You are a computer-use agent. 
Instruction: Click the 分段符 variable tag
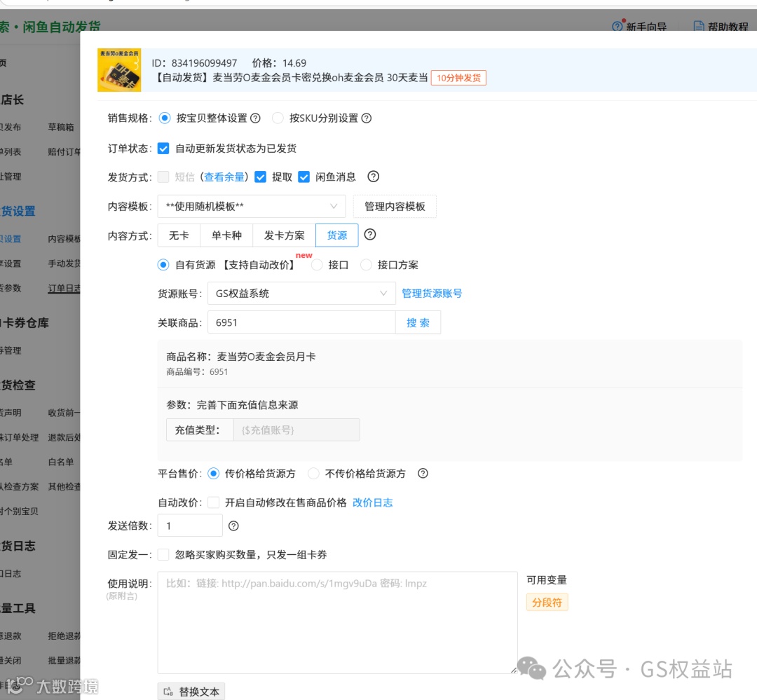click(547, 603)
